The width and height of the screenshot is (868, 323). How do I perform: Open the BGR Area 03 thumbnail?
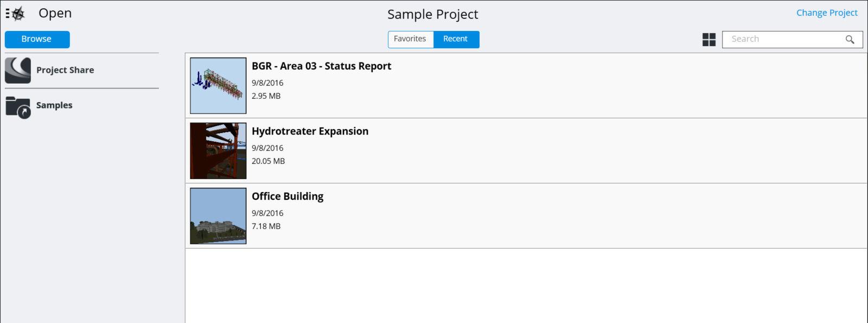pyautogui.click(x=218, y=86)
